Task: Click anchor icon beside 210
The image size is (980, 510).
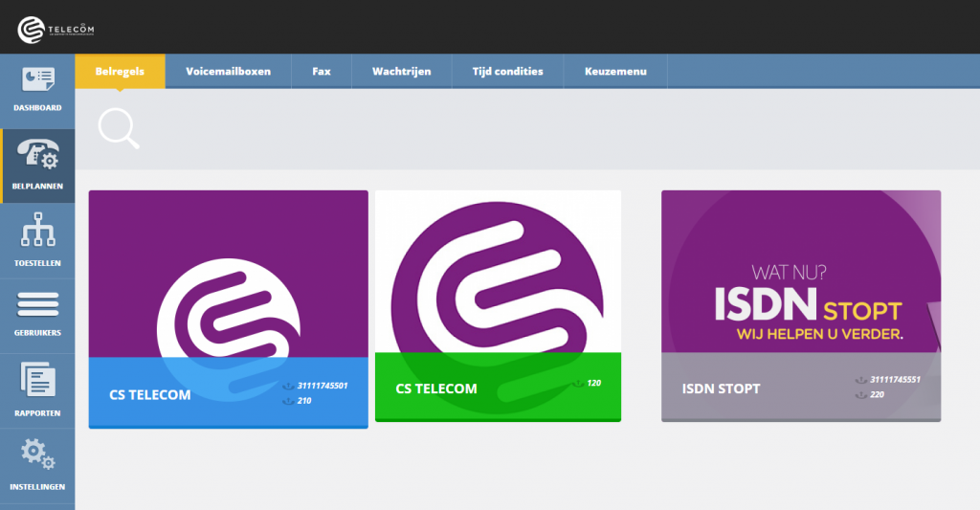Action: [288, 401]
